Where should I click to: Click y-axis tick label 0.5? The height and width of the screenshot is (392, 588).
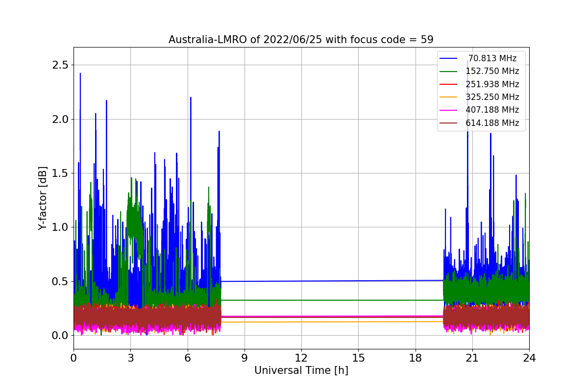tap(61, 282)
